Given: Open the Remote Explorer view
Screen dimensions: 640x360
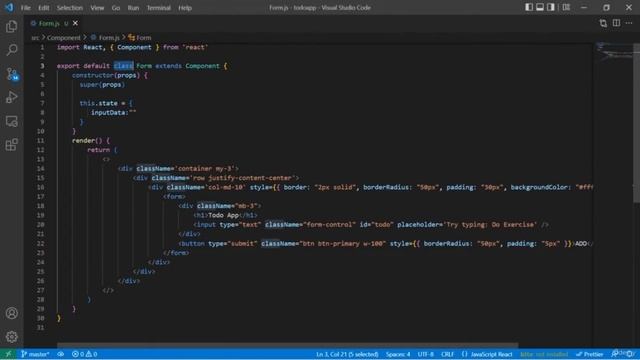Looking at the screenshot, I should [11, 121].
